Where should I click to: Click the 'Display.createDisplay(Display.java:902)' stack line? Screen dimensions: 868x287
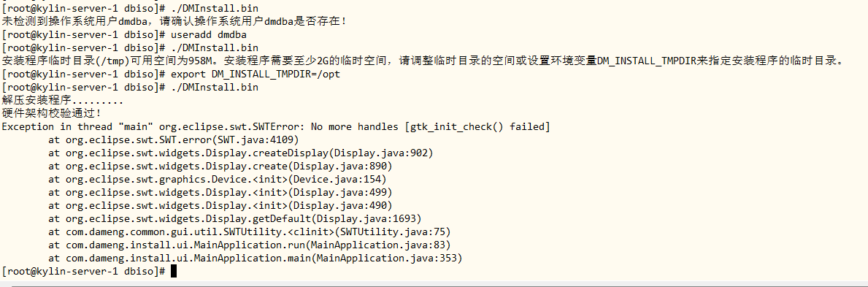[241, 153]
